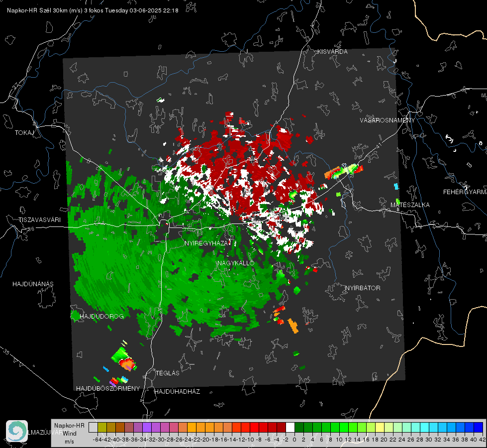The height and width of the screenshot is (448, 487).
Task: Click the road number 36 near Tiszavasvári
Action: coord(31,229)
